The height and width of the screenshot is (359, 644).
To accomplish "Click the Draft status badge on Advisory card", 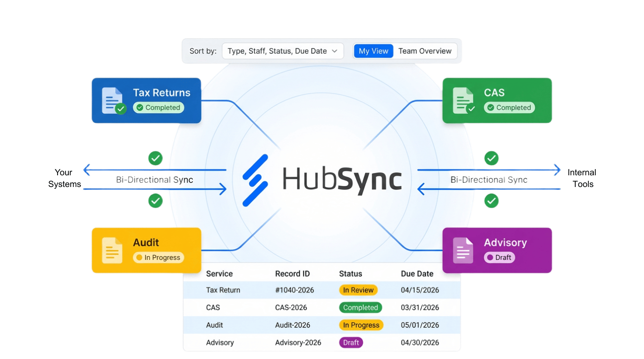I will point(499,258).
